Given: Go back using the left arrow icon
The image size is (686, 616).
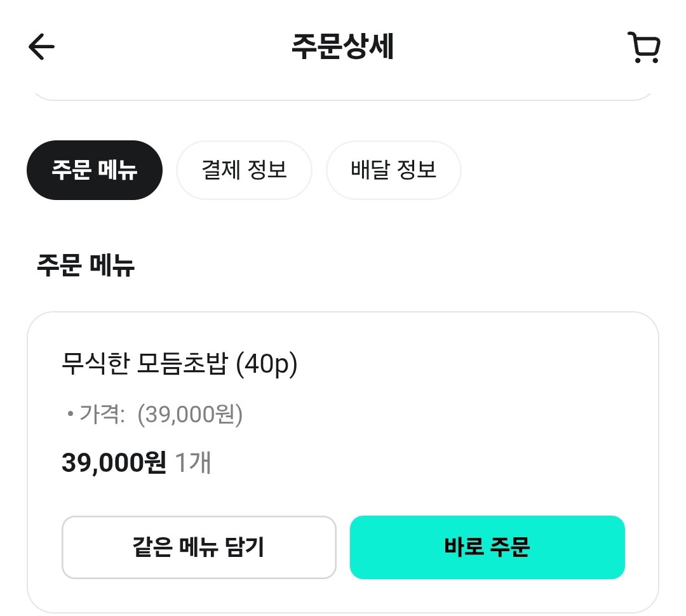Looking at the screenshot, I should pyautogui.click(x=41, y=46).
